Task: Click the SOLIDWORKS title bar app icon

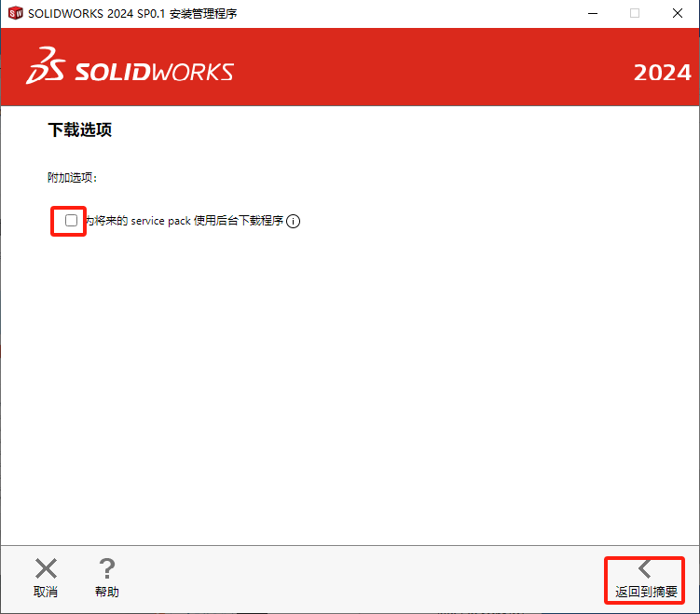Action: point(16,13)
